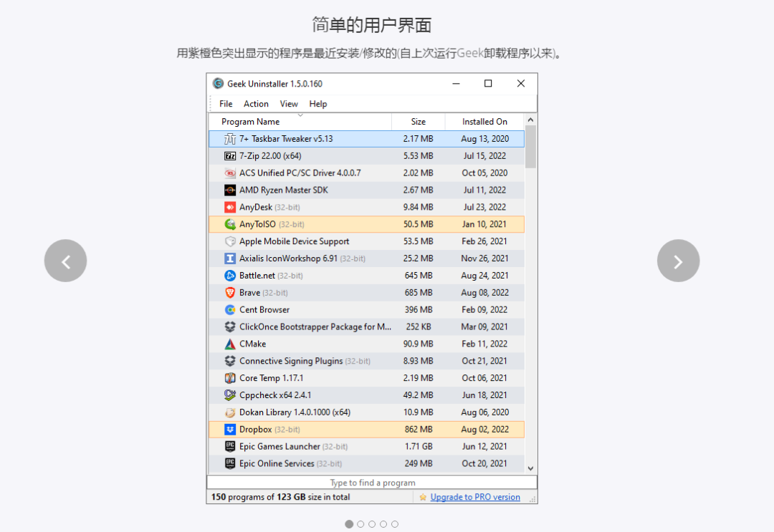Select the AnyToISO program name
This screenshot has height=532, width=774.
[x=257, y=224]
